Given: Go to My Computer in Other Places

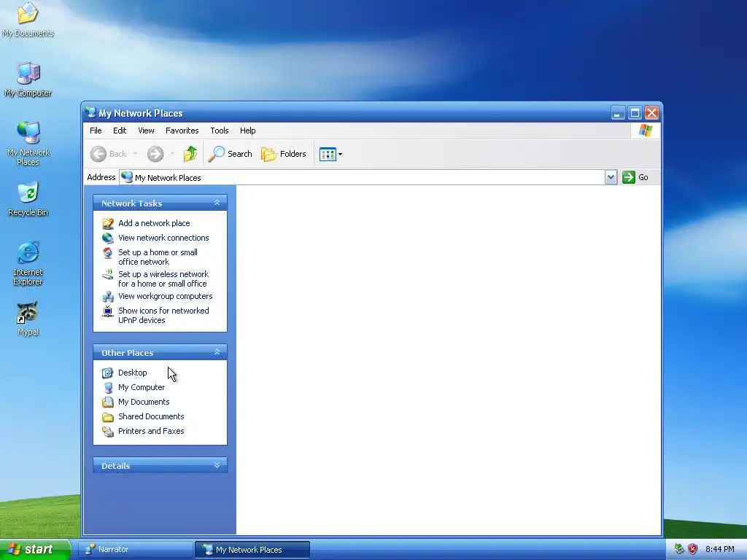Looking at the screenshot, I should click(142, 387).
